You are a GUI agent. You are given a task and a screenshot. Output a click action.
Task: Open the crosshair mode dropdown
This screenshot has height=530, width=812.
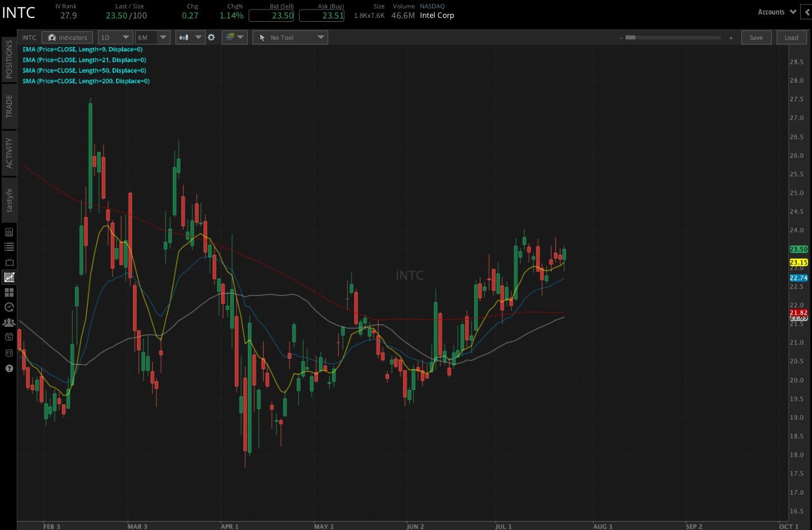pos(234,37)
